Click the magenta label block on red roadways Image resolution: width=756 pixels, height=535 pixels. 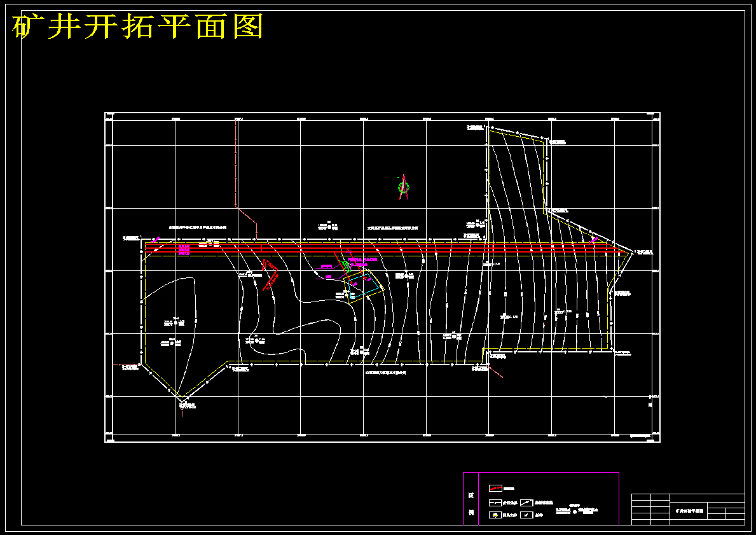click(184, 249)
